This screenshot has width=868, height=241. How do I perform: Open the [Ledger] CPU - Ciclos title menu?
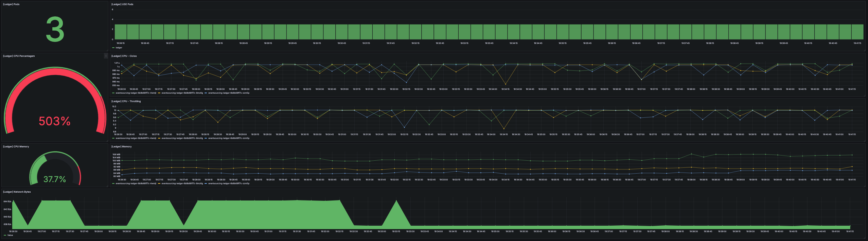[124, 56]
